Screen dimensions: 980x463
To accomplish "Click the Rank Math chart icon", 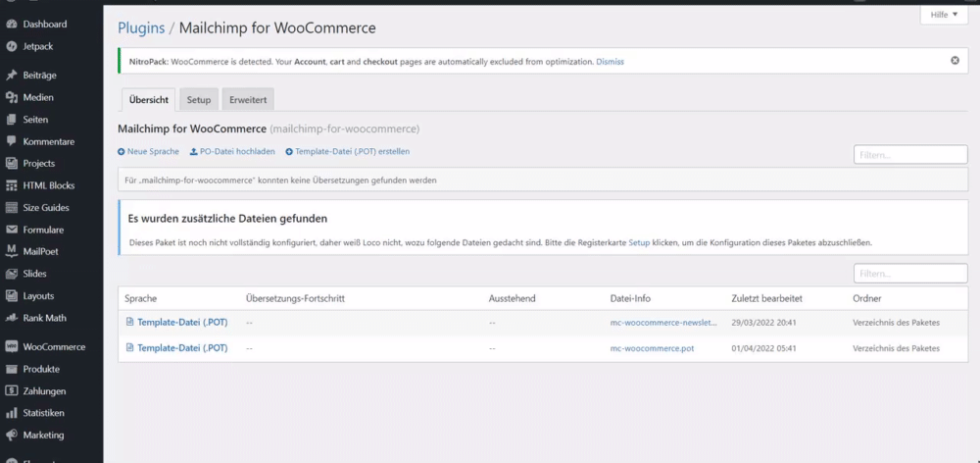I will [x=11, y=318].
